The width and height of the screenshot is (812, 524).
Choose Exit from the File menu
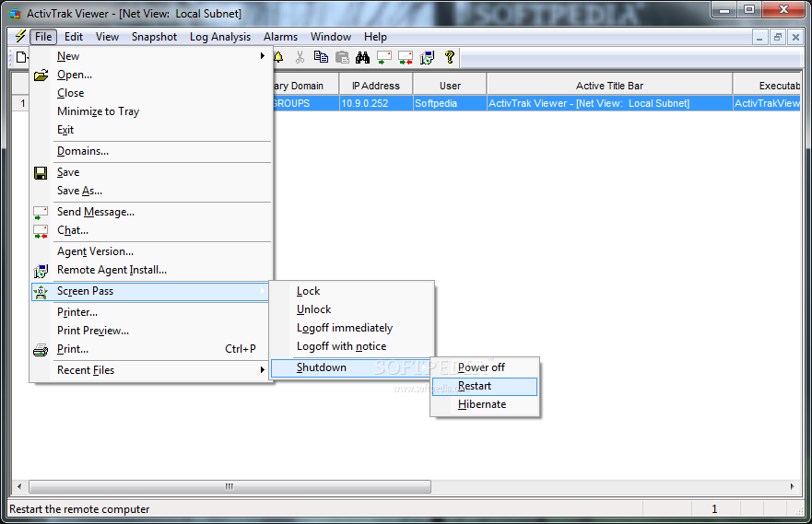click(x=151, y=130)
